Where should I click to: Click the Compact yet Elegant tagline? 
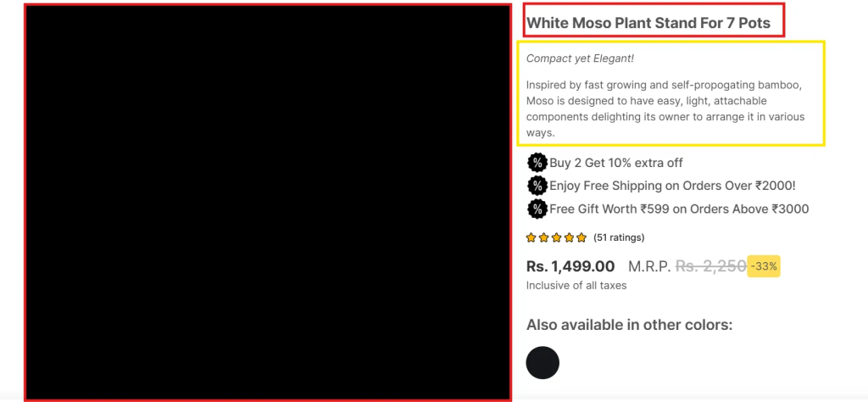pyautogui.click(x=580, y=59)
